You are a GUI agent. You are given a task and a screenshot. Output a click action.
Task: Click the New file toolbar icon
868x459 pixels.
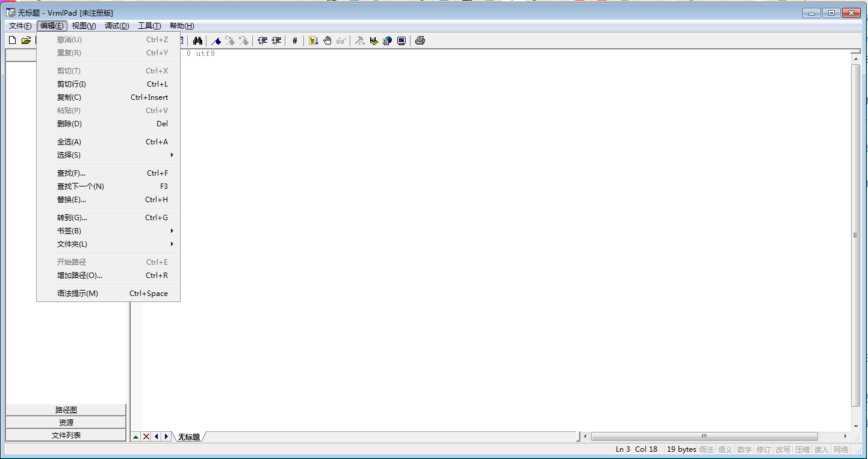point(12,40)
